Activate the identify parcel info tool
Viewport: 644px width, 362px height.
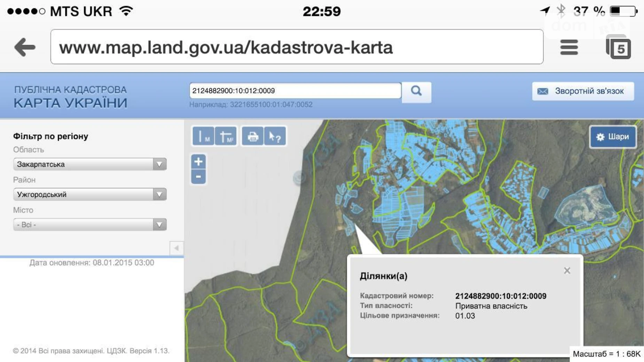[x=275, y=136]
